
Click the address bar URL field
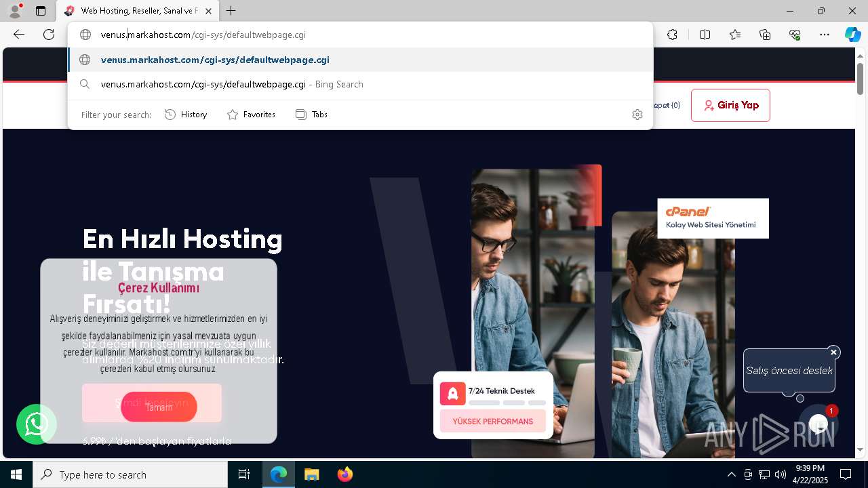coord(360,35)
